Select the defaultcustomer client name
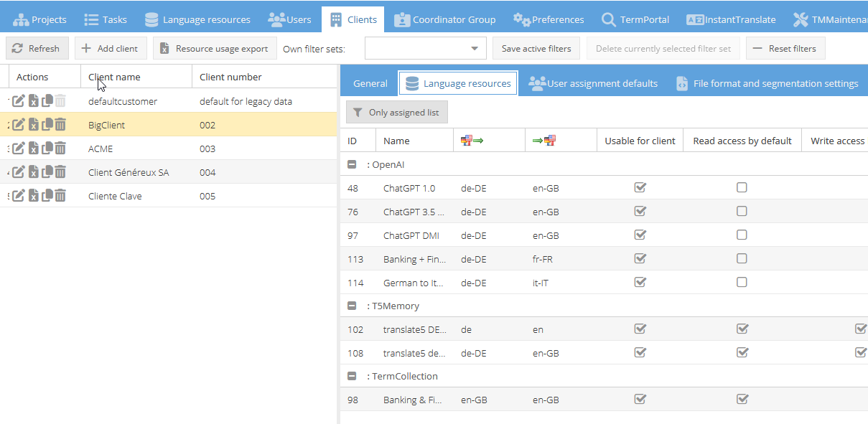This screenshot has width=868, height=424. click(x=123, y=101)
